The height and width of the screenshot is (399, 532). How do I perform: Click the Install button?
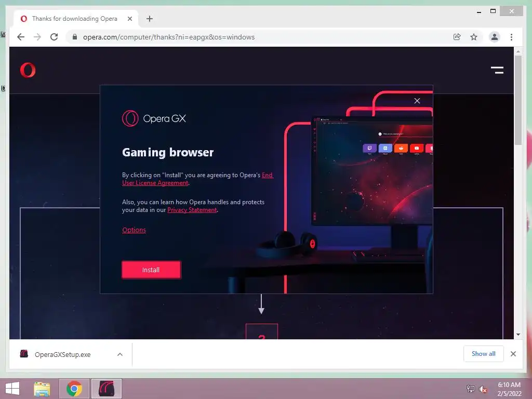click(x=151, y=270)
